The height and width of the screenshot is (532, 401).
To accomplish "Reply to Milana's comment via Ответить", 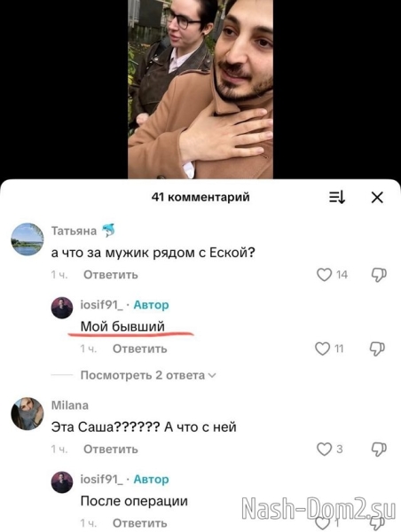I will point(111,450).
